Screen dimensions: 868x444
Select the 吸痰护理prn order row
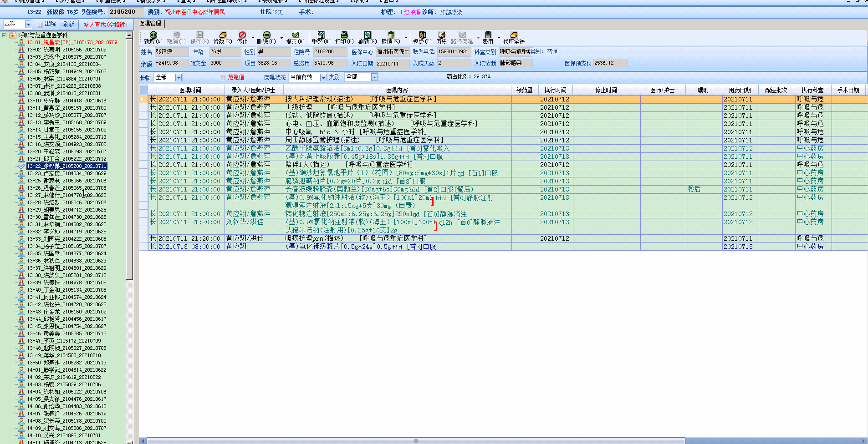tap(502, 238)
